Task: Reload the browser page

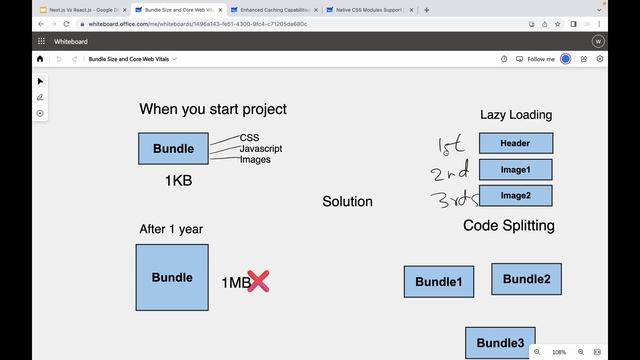Action: pyautogui.click(x=67, y=24)
